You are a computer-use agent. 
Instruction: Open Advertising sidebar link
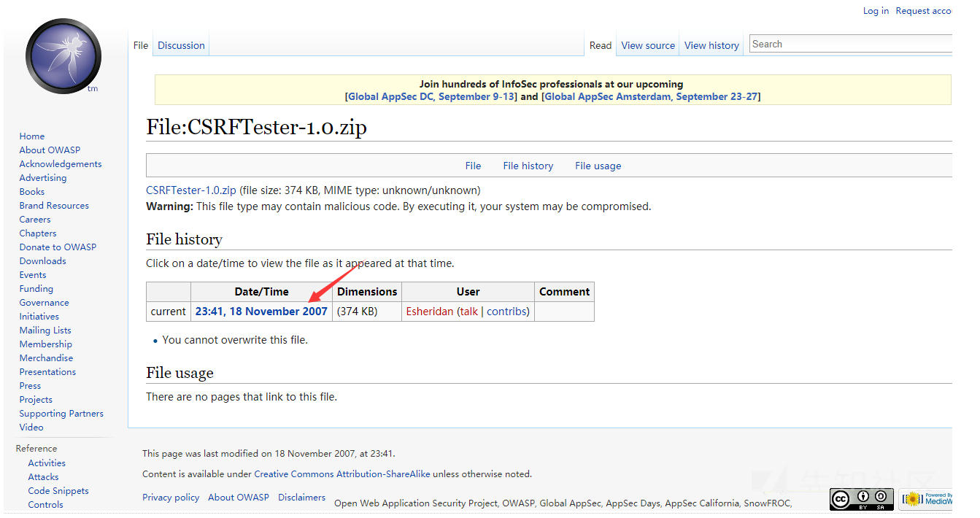[43, 178]
